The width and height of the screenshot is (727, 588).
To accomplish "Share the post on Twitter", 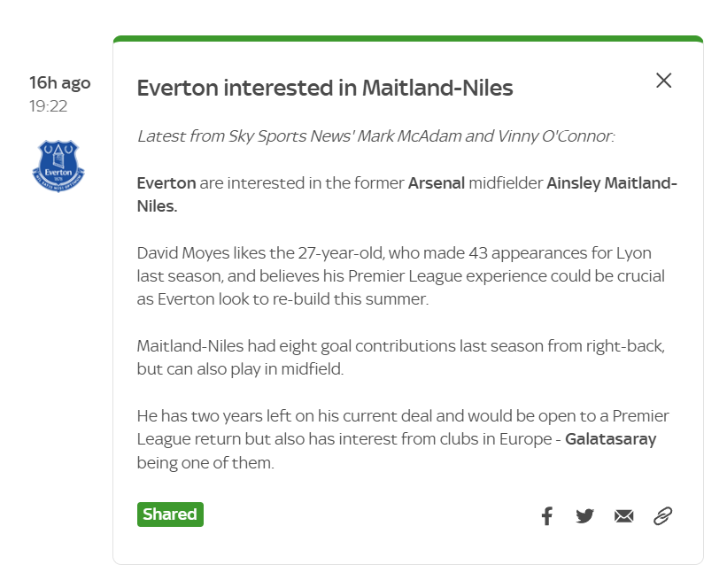I will pos(584,515).
